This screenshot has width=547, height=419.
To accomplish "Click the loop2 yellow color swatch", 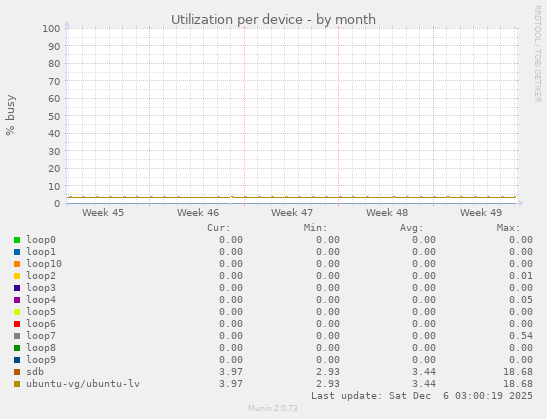I will point(17,276).
